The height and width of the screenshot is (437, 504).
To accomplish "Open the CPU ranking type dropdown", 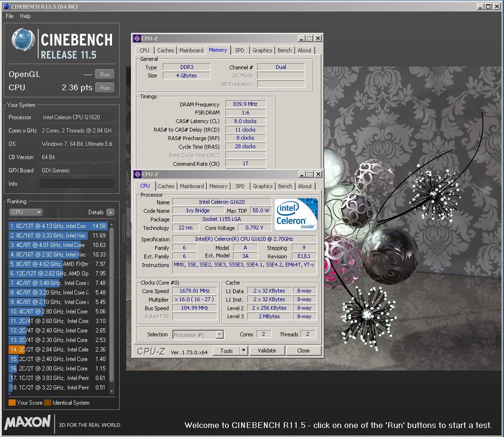I will 26,212.
